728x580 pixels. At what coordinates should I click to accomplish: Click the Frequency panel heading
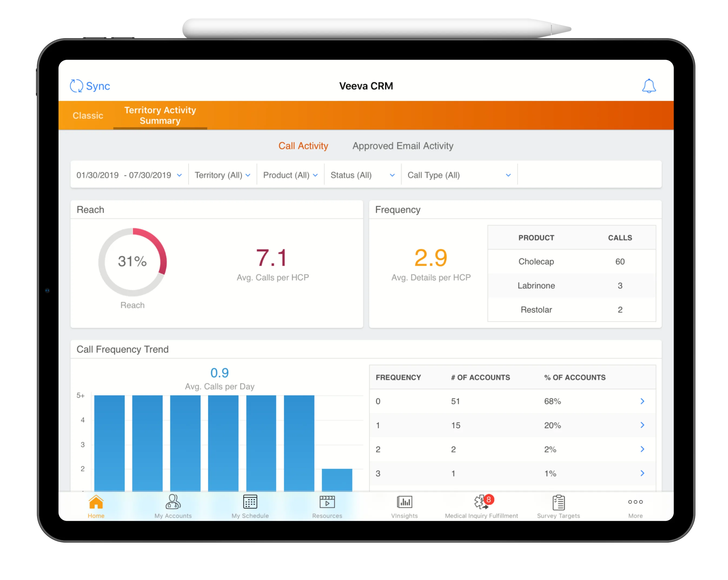(x=398, y=210)
